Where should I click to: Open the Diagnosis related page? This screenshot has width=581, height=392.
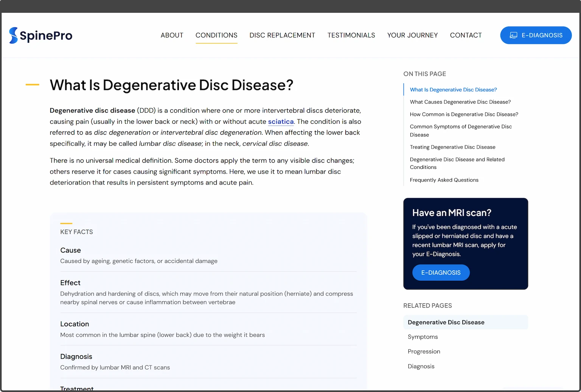point(421,366)
